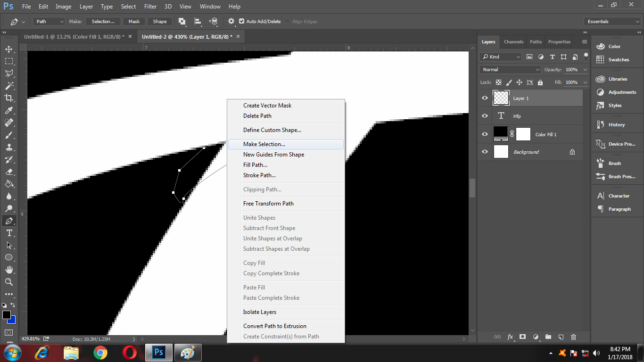Open the blending mode dropdown showing Normal

tap(509, 69)
